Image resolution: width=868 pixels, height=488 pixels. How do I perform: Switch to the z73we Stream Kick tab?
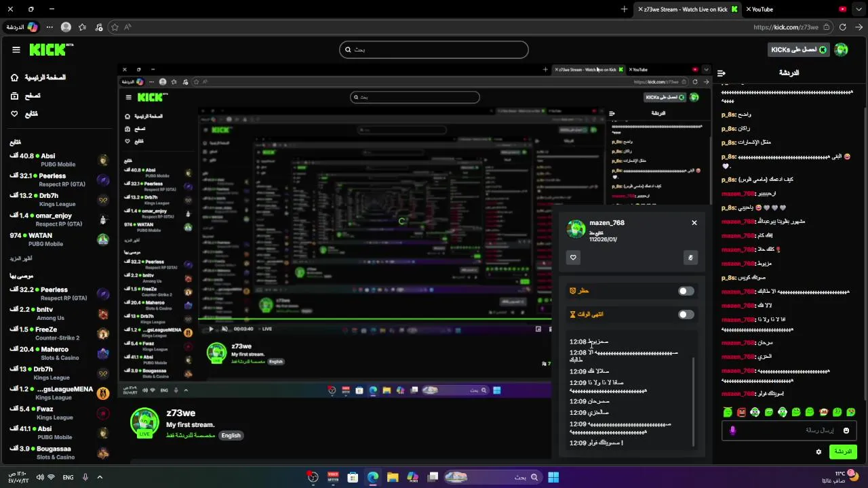[687, 9]
